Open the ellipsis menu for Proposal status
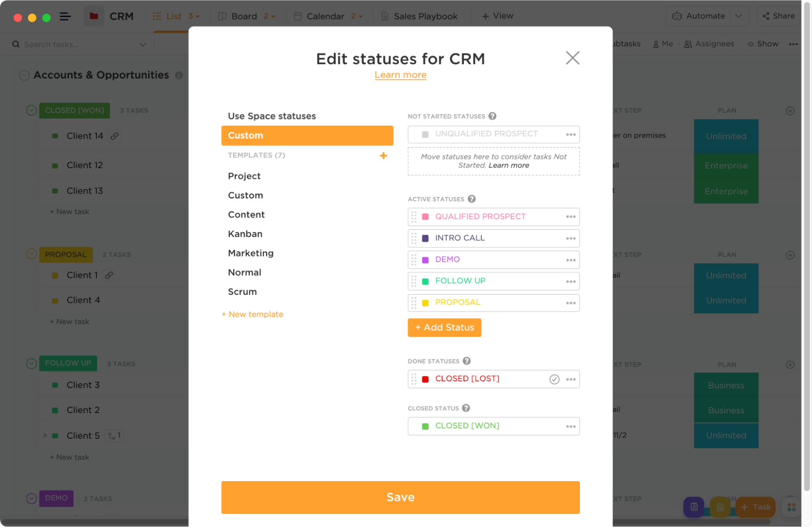 [x=571, y=303]
